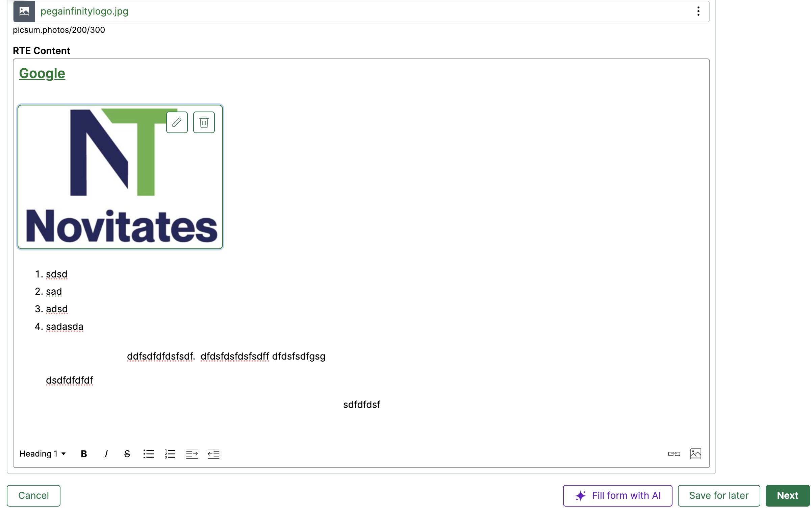The width and height of the screenshot is (812, 513).
Task: Open the pegainfinitylogo.jpg attachment link
Action: (84, 11)
